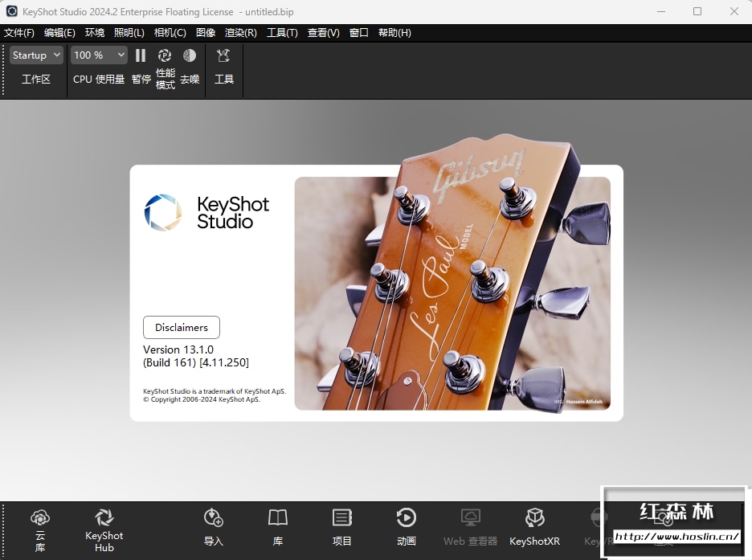752x560 pixels.
Task: Open the 照明(L) menu
Action: [x=129, y=33]
